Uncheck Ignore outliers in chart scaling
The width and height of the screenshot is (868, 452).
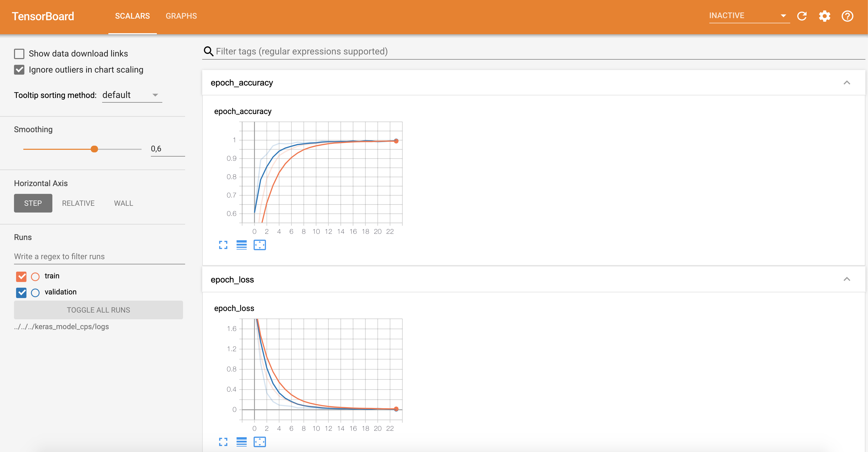(x=19, y=70)
